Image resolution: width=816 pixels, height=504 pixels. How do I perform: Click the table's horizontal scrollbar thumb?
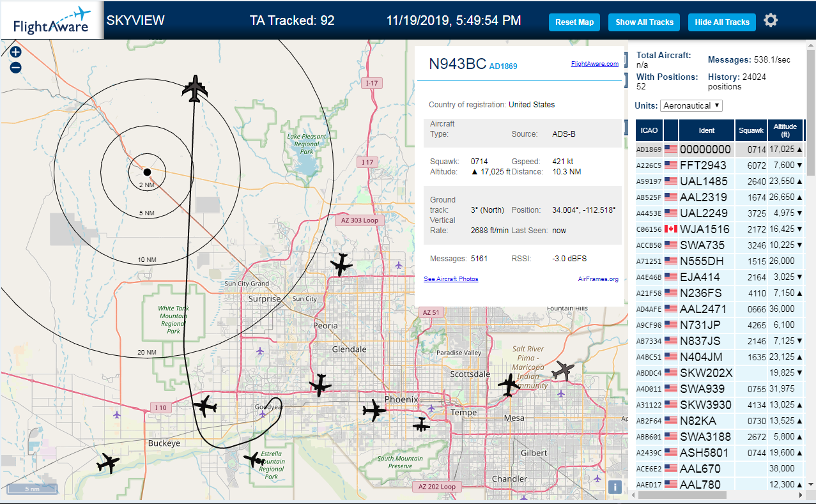[x=682, y=495]
